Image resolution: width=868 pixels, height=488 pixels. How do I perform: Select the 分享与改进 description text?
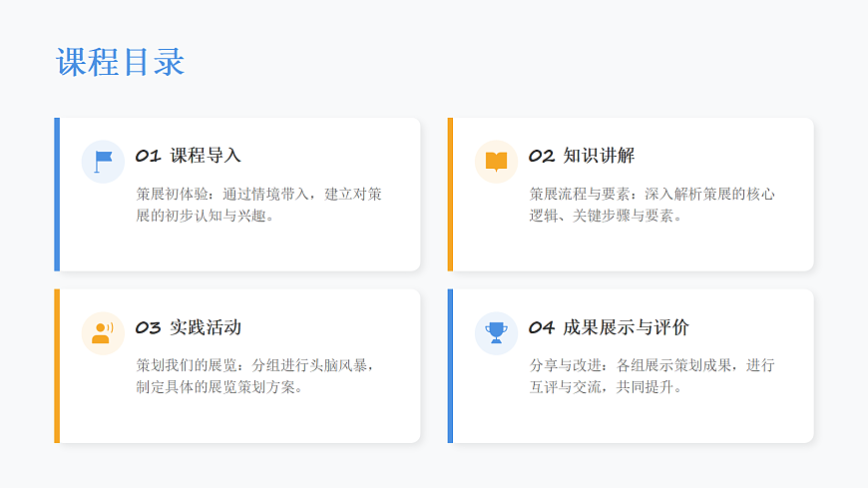(x=651, y=375)
